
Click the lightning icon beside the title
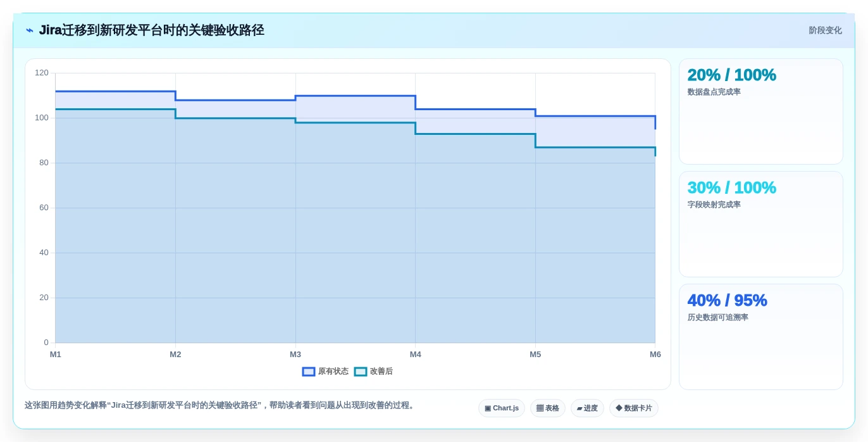[30, 30]
